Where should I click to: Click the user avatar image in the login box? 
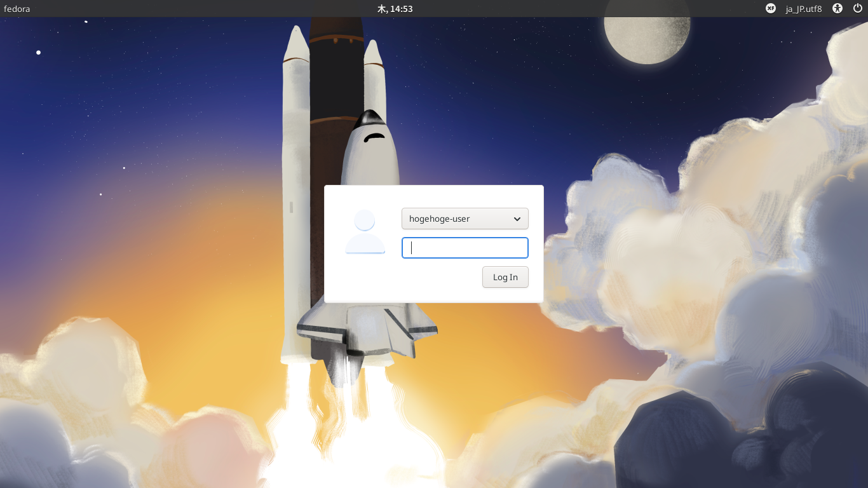(365, 232)
